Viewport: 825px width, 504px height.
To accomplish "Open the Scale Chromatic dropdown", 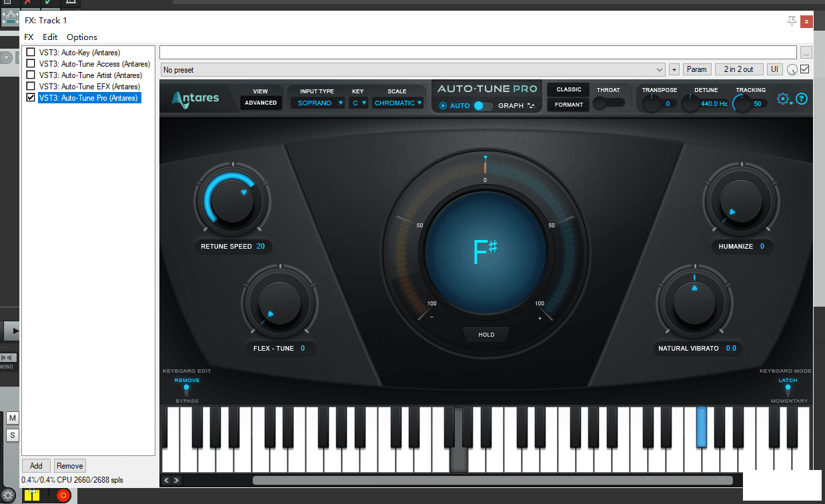I will coord(397,103).
